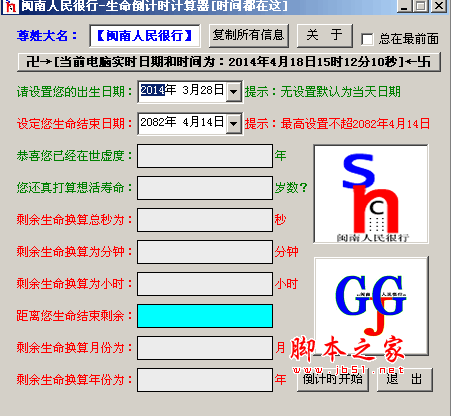
Task: Click the 剩余生命换算为小时 hours field
Action: click(x=205, y=284)
